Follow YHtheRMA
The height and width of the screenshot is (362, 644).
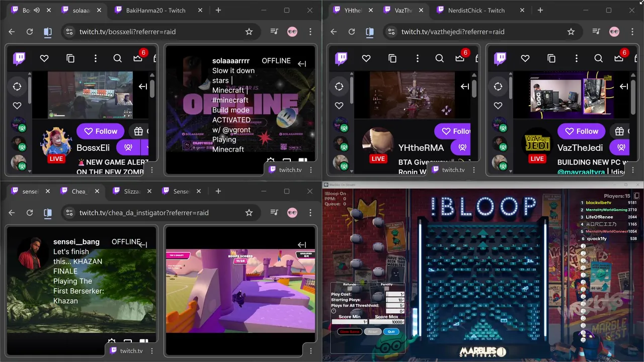click(x=453, y=131)
